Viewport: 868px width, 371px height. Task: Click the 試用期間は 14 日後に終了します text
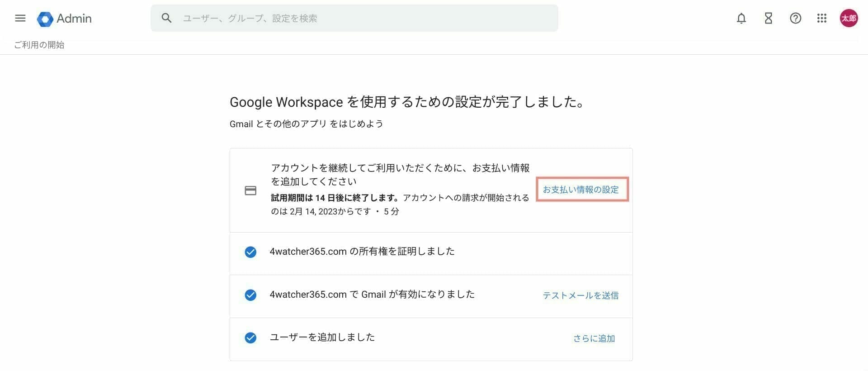(x=335, y=198)
